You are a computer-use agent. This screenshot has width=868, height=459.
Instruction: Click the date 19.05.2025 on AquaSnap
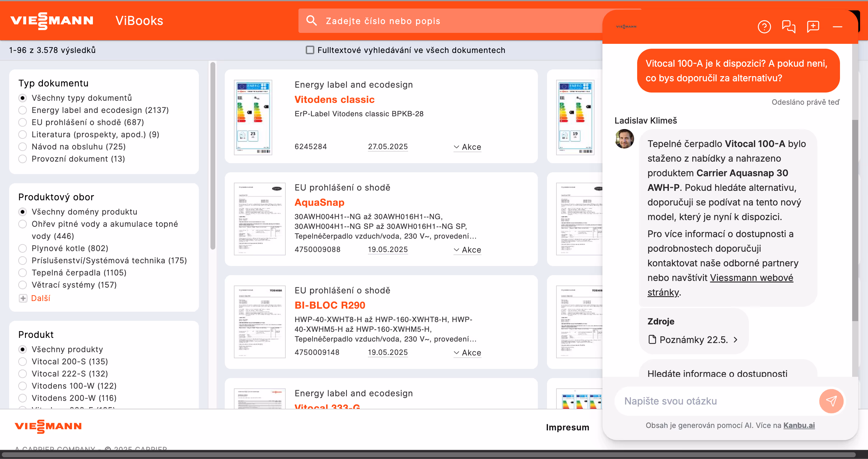387,249
